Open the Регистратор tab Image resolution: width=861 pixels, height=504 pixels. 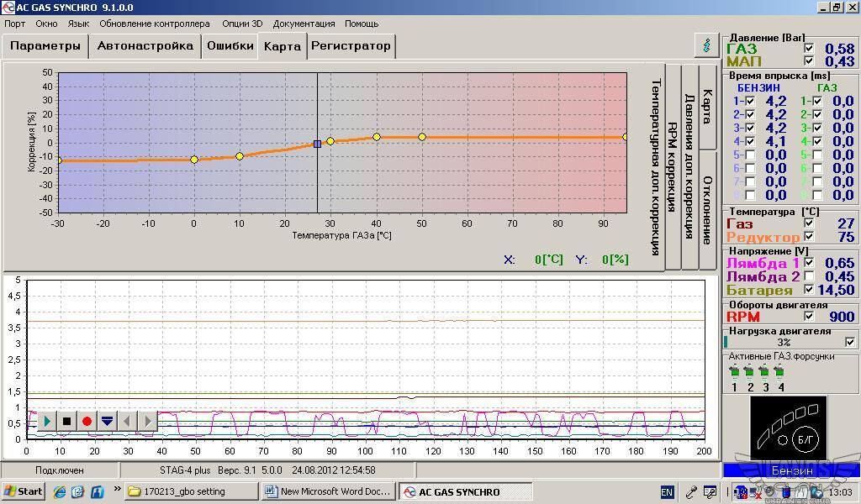coord(351,46)
